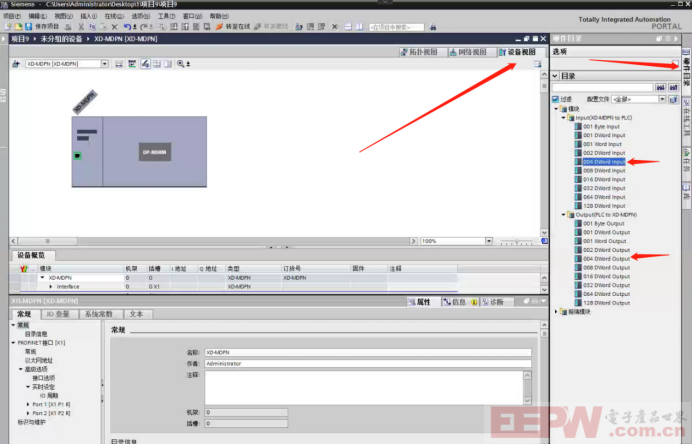Click the new project icon
692x444 pixels.
point(8,27)
